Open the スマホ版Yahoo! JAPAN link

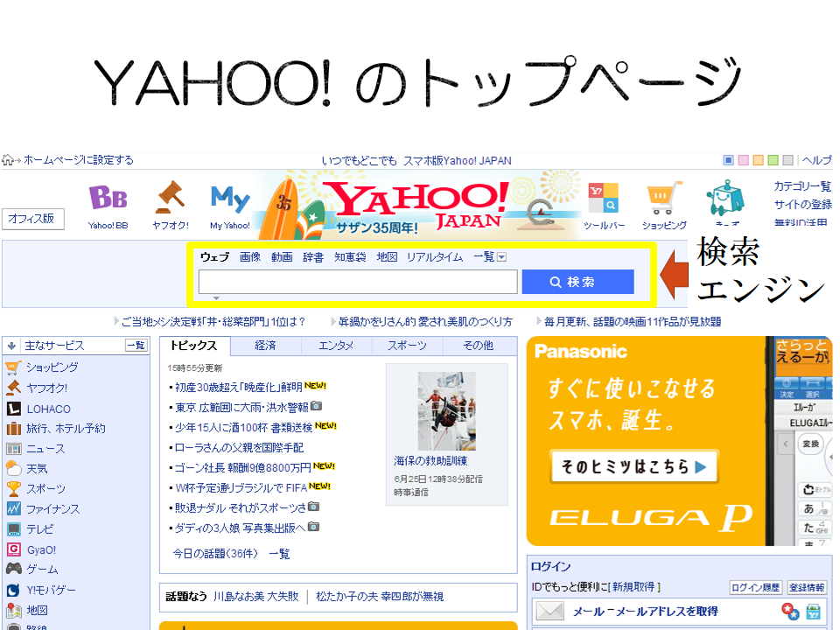point(457,161)
